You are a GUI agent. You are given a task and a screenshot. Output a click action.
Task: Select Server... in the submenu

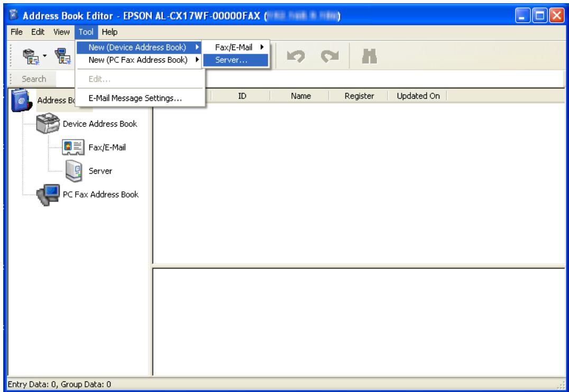click(236, 60)
